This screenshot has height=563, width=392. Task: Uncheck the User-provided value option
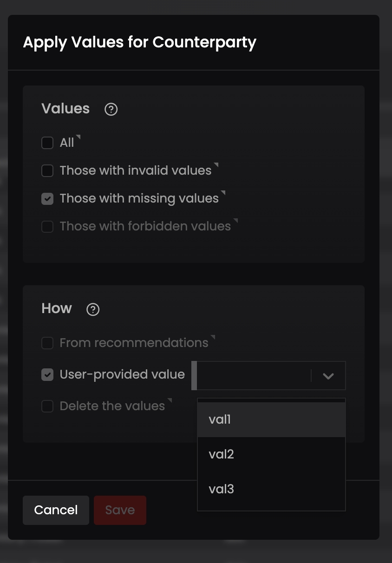click(47, 374)
